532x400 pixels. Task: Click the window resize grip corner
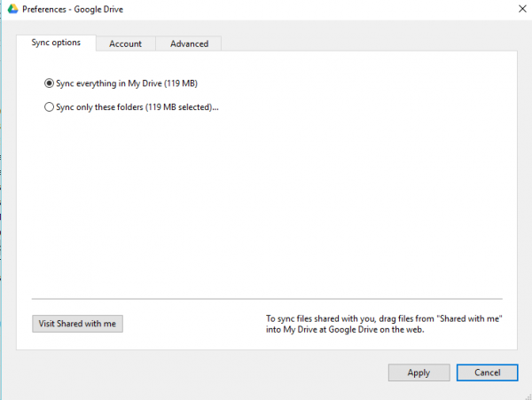528,396
